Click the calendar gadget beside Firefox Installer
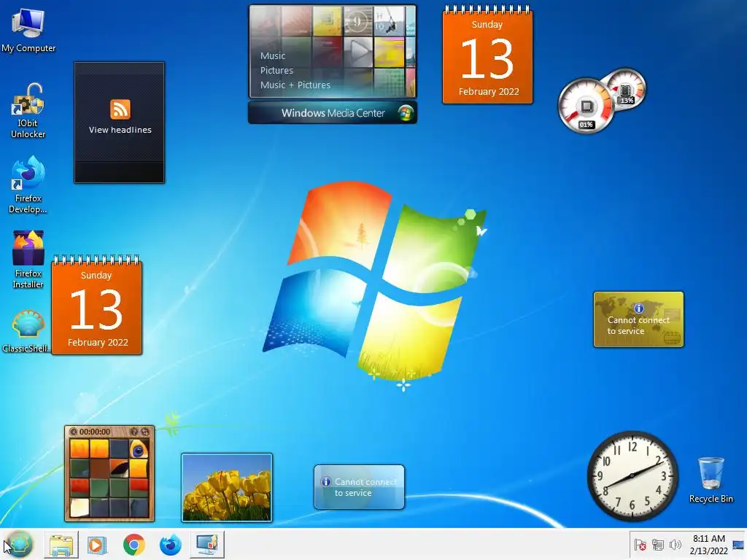The height and width of the screenshot is (560, 747). (x=97, y=306)
